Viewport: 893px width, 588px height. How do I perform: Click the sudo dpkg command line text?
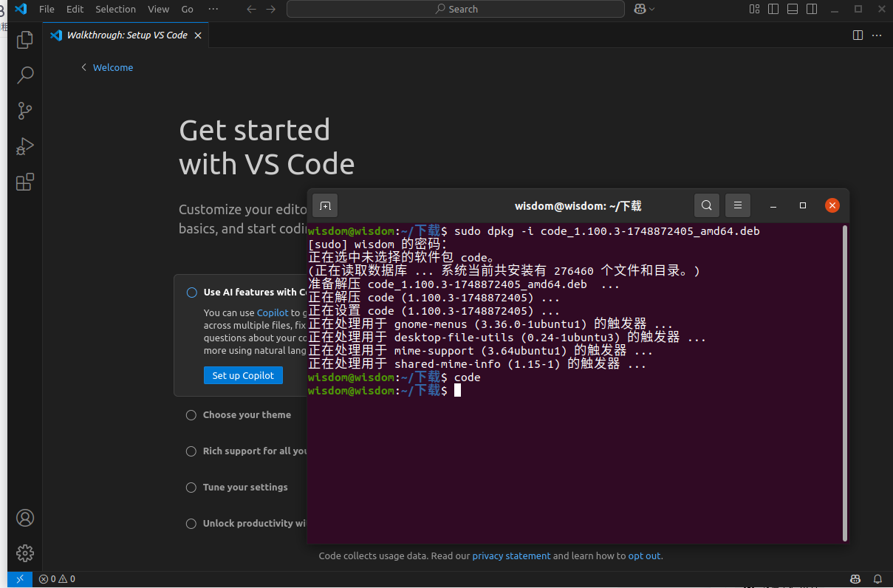coord(607,231)
